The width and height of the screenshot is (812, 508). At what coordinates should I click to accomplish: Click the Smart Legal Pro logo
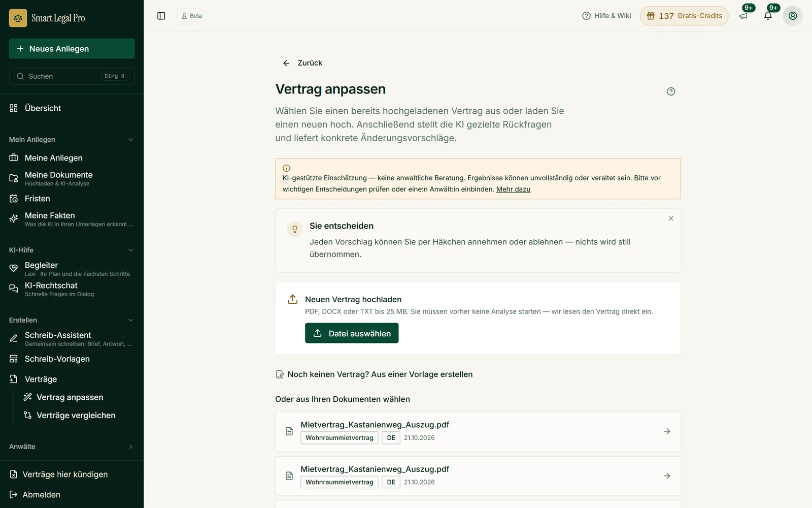(47, 18)
